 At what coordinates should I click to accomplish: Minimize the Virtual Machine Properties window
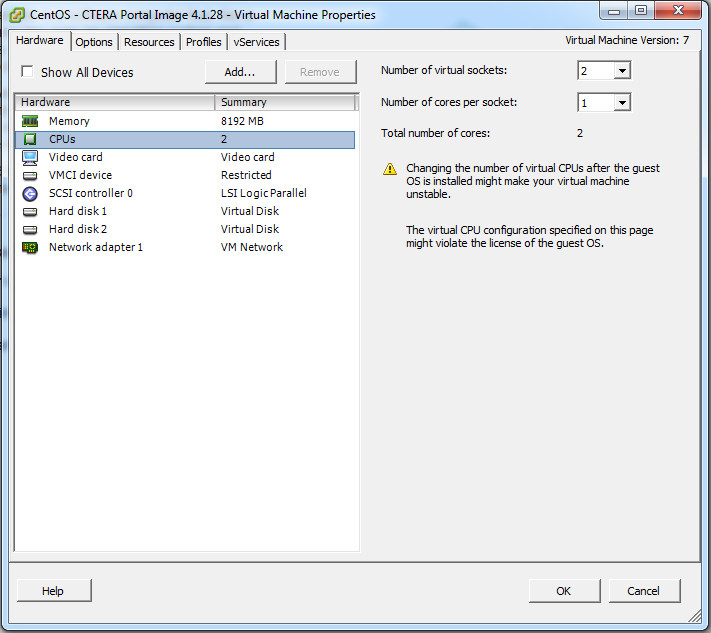(x=614, y=11)
